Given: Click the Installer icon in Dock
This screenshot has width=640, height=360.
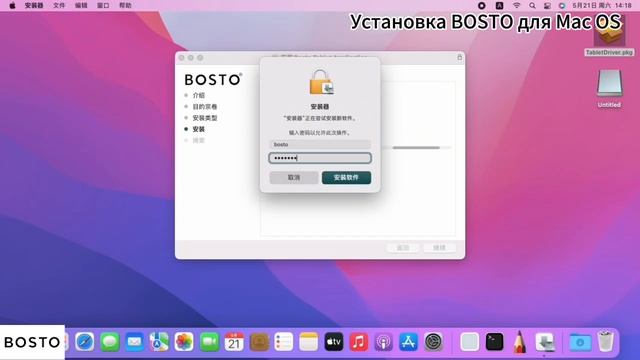Looking at the screenshot, I should pos(545,342).
